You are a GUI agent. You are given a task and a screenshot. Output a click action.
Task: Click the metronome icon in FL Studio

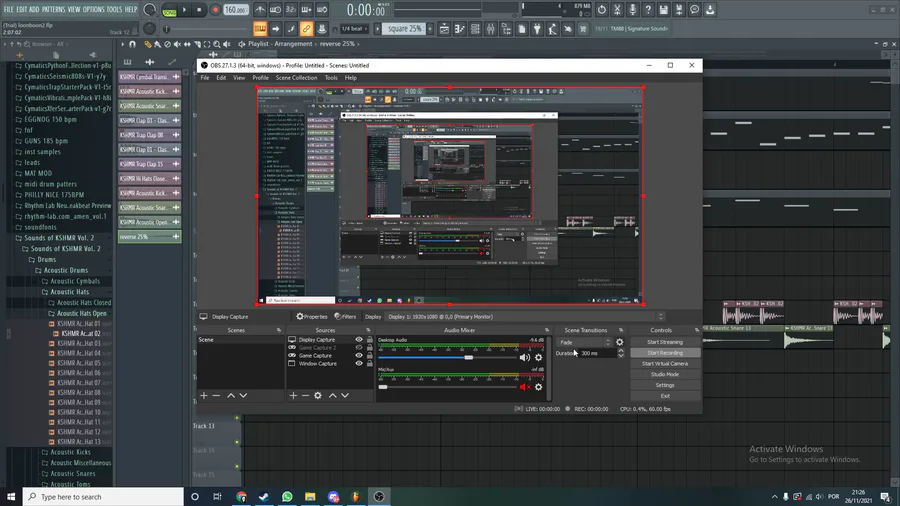pyautogui.click(x=260, y=10)
